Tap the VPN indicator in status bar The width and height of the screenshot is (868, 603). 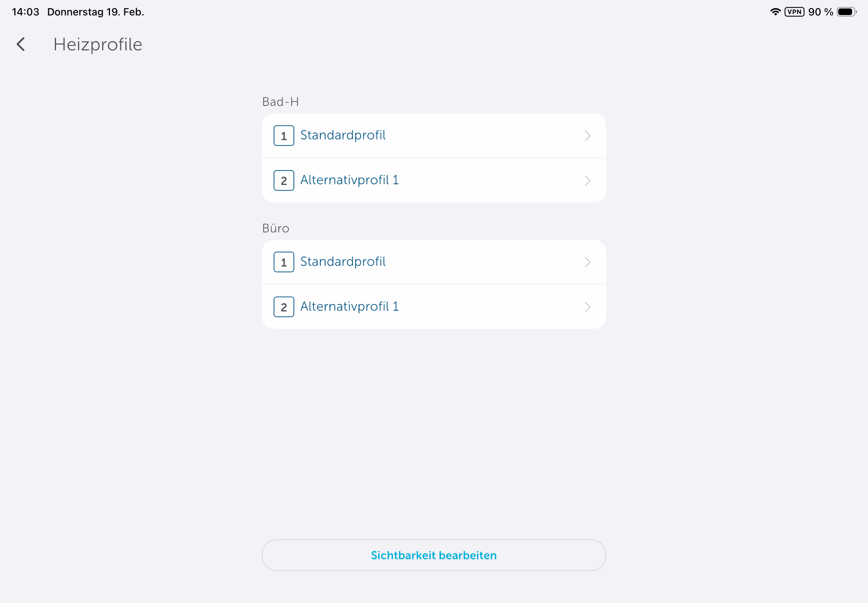tap(794, 12)
